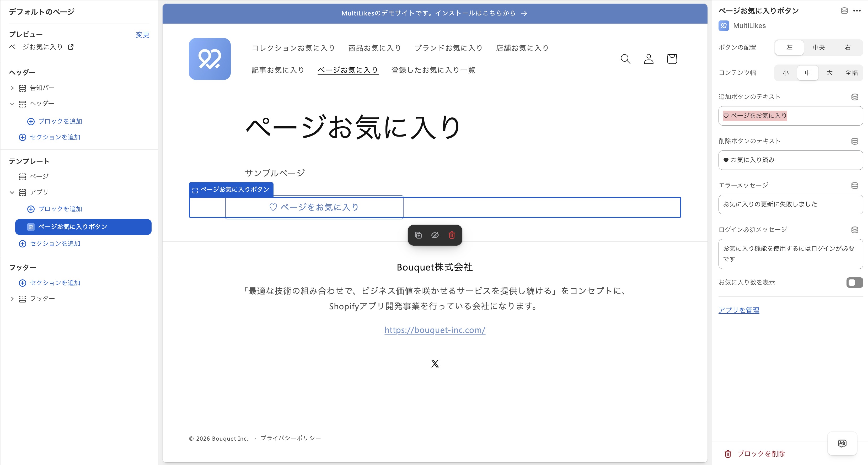Click dynamic source icon beside 追加ボタンのテキスト
868x465 pixels.
pos(855,97)
